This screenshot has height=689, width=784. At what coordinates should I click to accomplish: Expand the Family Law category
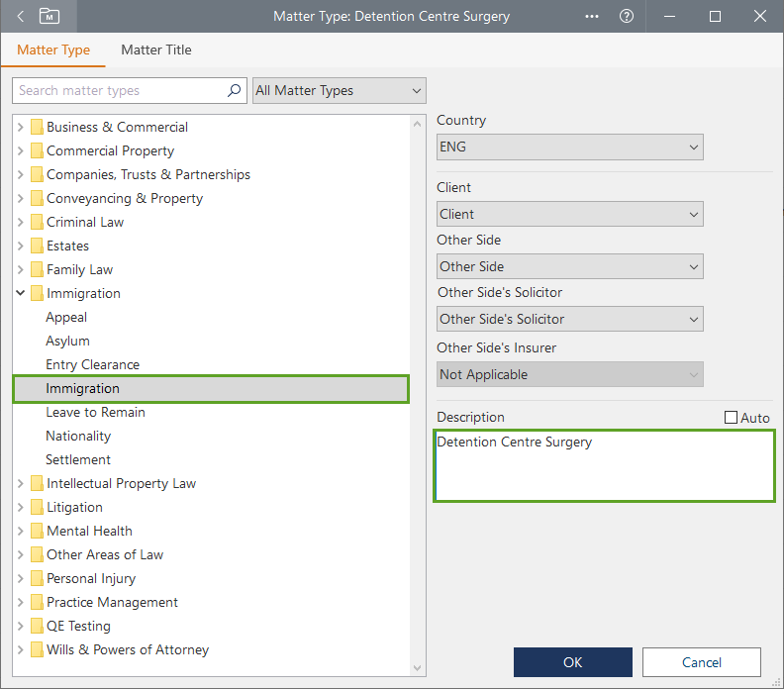click(x=21, y=269)
